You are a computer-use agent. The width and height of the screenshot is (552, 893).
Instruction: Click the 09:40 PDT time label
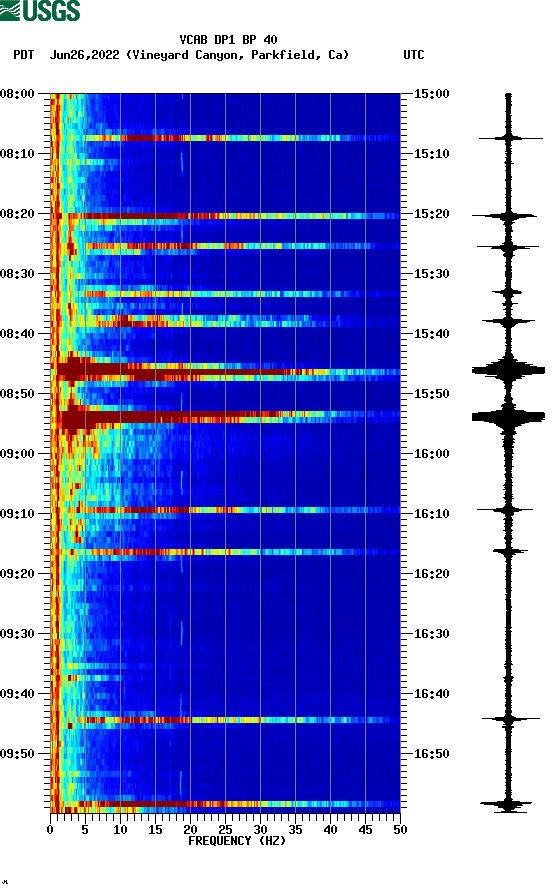click(x=18, y=694)
